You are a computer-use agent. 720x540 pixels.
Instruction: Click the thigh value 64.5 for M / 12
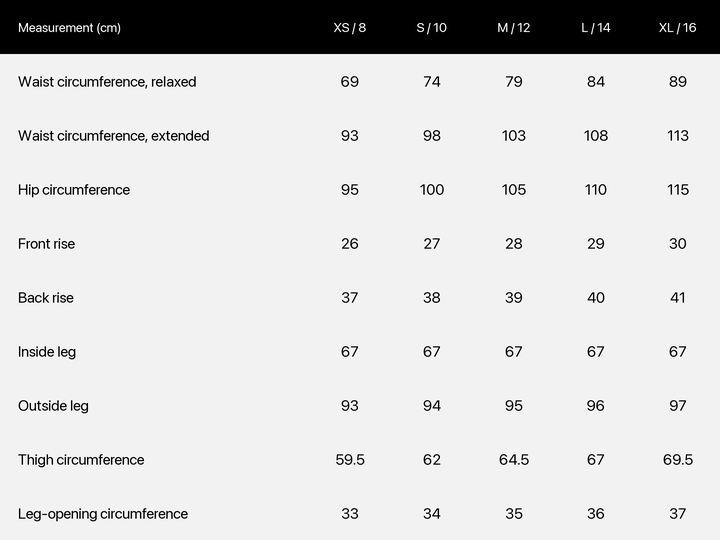click(514, 460)
